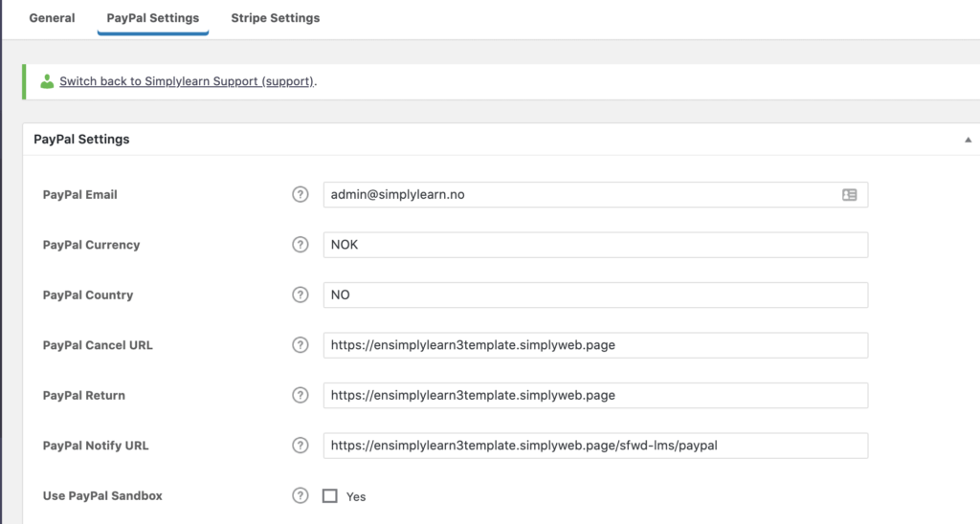This screenshot has width=980, height=524.
Task: Show help for PayPal Notify URL
Action: pos(301,446)
